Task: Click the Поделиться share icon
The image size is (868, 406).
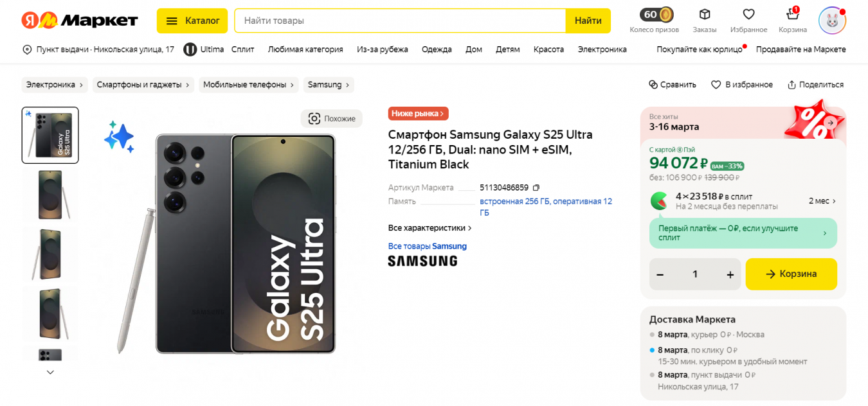Action: coord(791,85)
